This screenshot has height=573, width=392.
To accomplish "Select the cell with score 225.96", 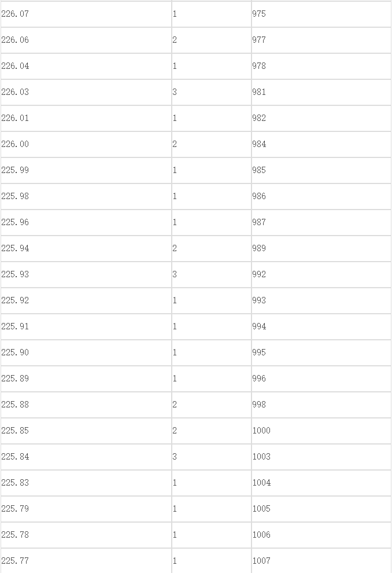I will click(x=86, y=222).
